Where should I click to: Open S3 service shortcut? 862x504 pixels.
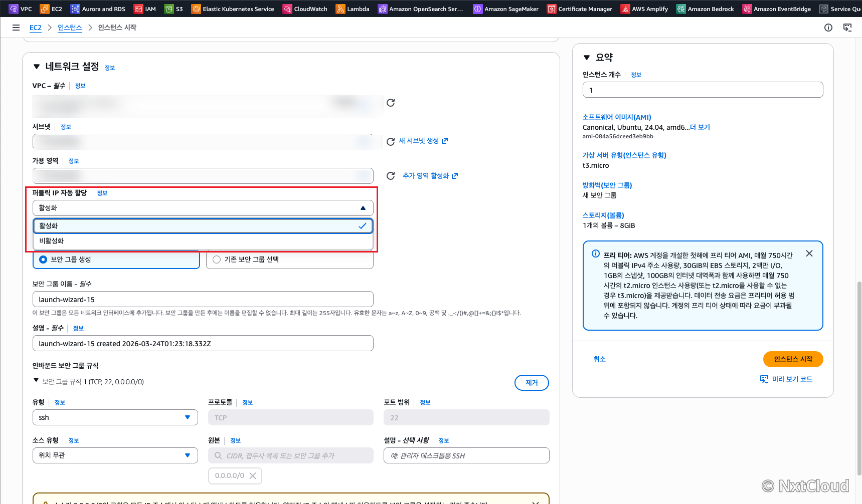[174, 9]
